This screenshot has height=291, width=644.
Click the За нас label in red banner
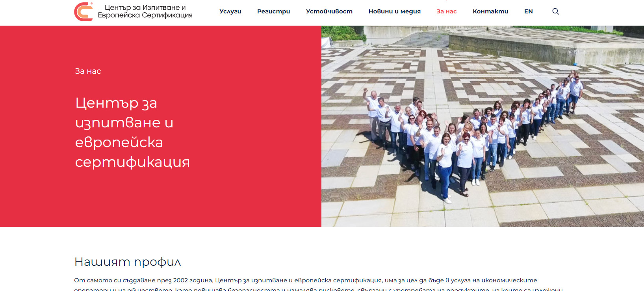click(88, 71)
